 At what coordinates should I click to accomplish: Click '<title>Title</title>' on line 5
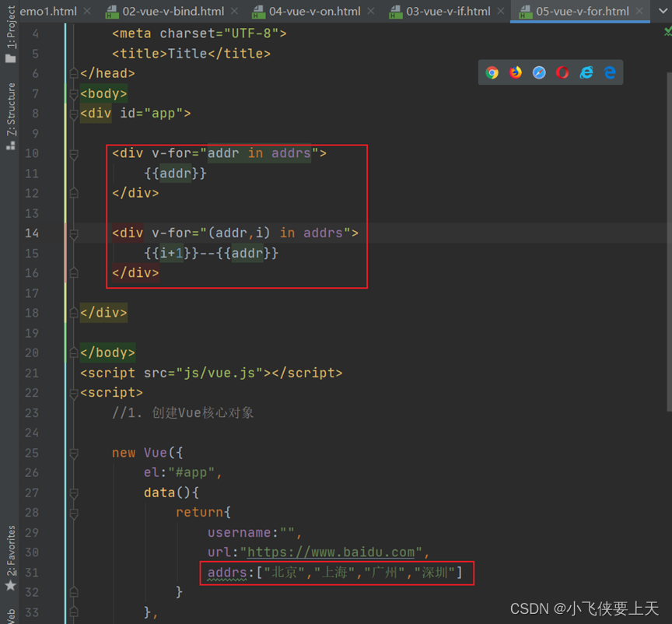click(x=191, y=54)
